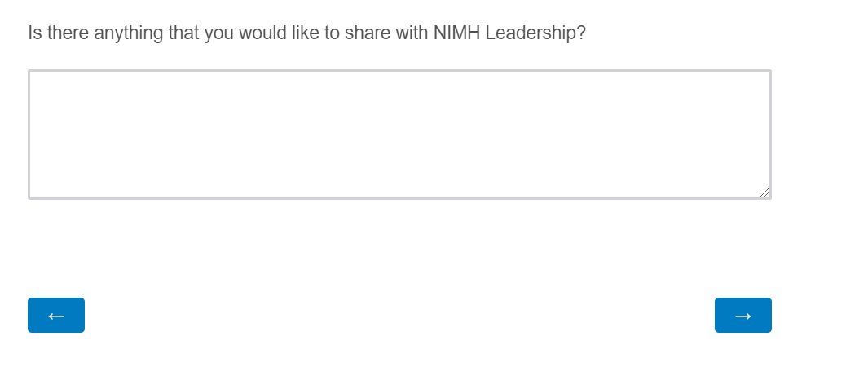Hit the right-pointing arrow button
868x367 pixels.
(x=742, y=316)
